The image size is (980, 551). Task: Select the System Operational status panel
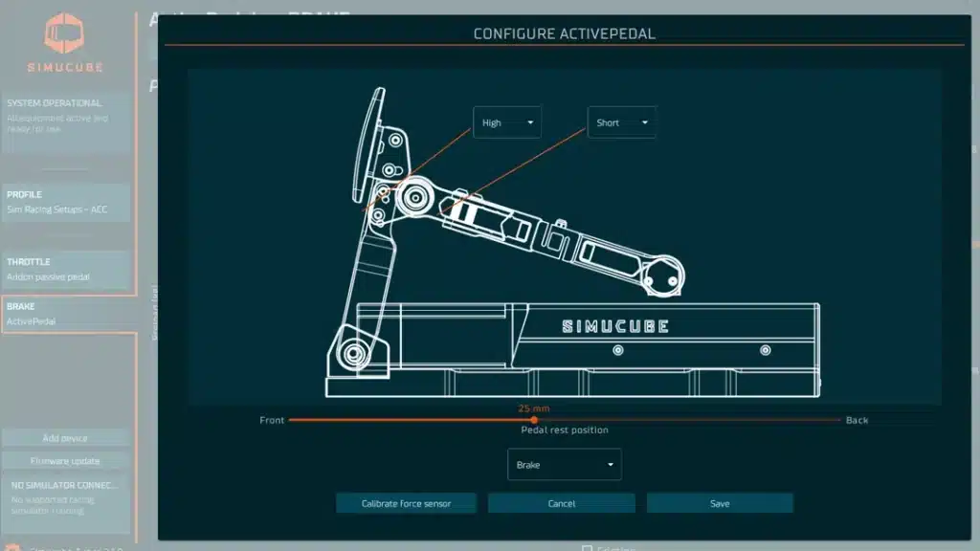click(x=67, y=122)
